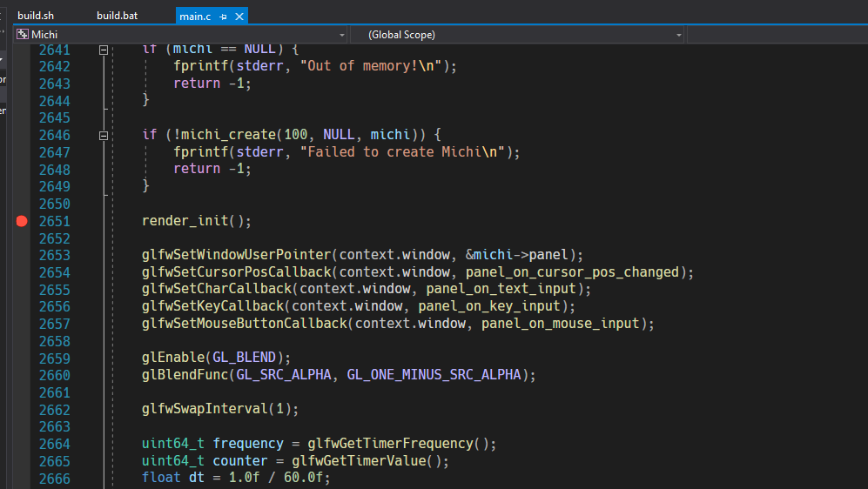Click michi_create function call
Image resolution: width=868 pixels, height=489 pixels.
228,134
